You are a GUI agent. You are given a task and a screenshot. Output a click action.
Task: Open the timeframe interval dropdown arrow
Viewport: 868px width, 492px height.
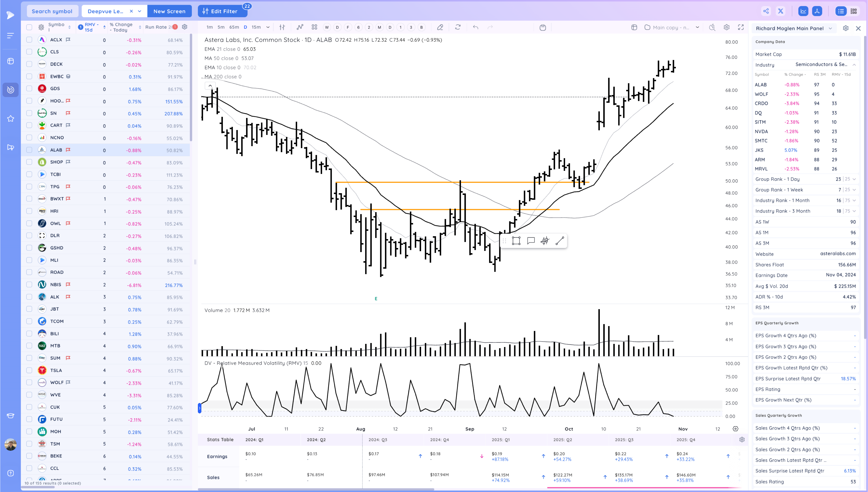268,27
